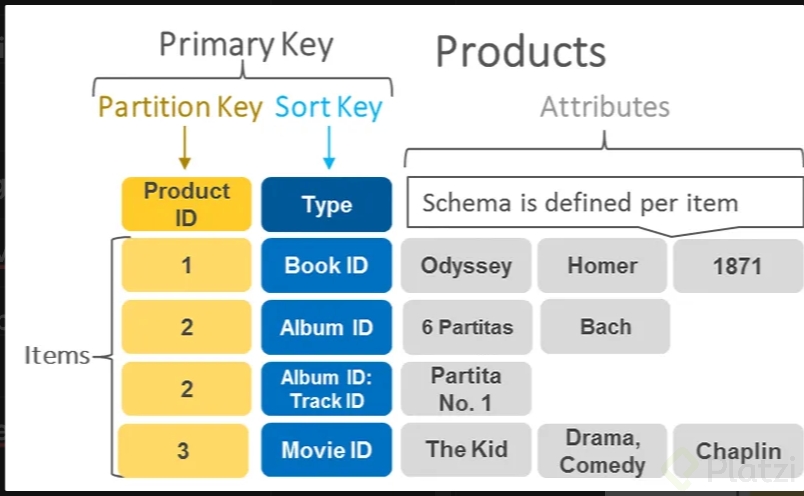Click the blue arrow under Sort Key
804x496 pixels.
pyautogui.click(x=328, y=148)
